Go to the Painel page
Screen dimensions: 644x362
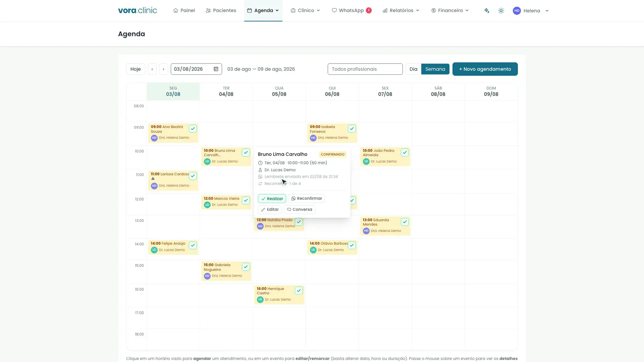click(184, 10)
